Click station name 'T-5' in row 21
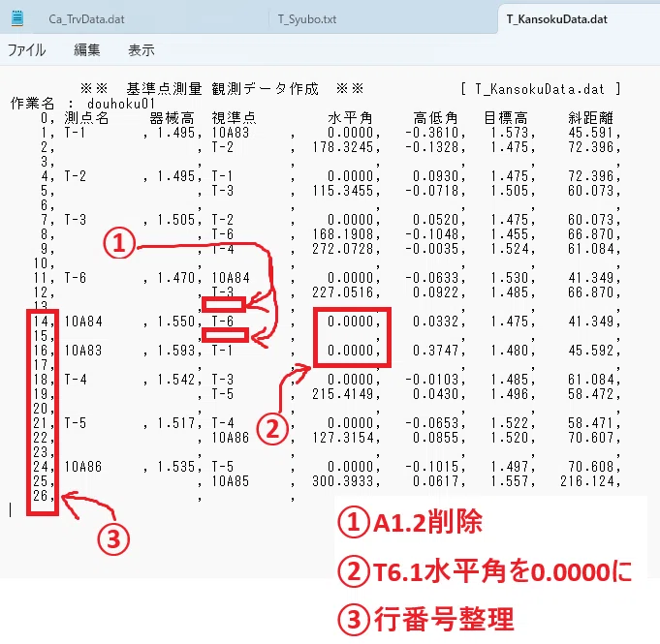This screenshot has height=644, width=660. point(76,423)
